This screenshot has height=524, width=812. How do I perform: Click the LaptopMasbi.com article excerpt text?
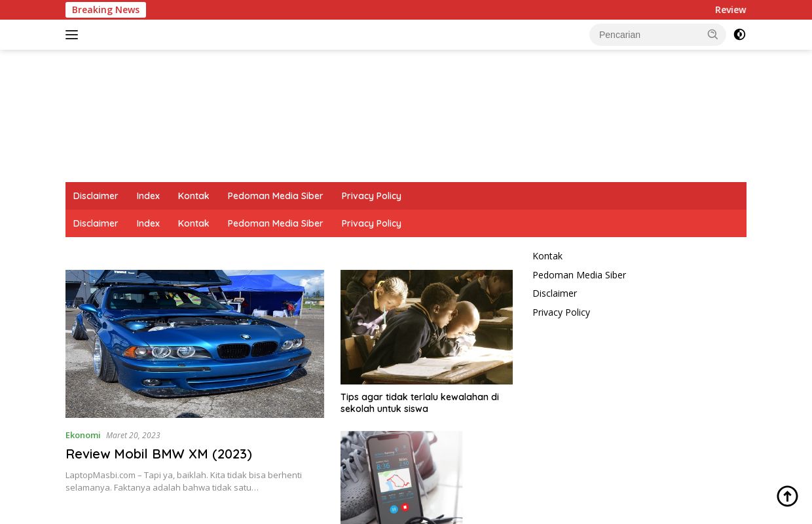[183, 481]
